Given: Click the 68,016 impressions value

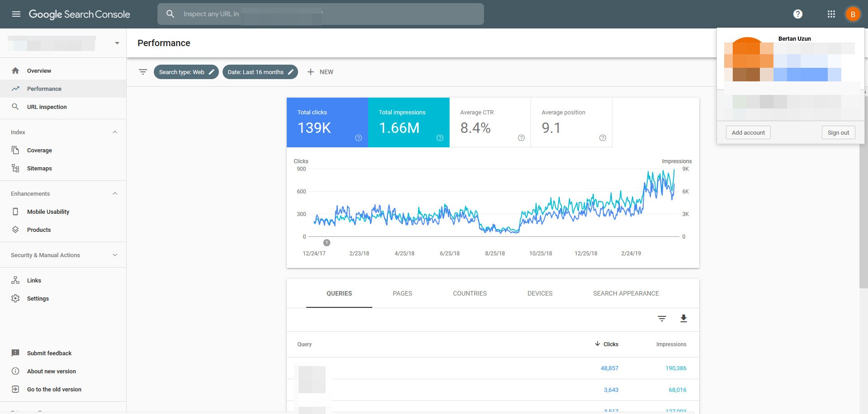Looking at the screenshot, I should click(678, 390).
